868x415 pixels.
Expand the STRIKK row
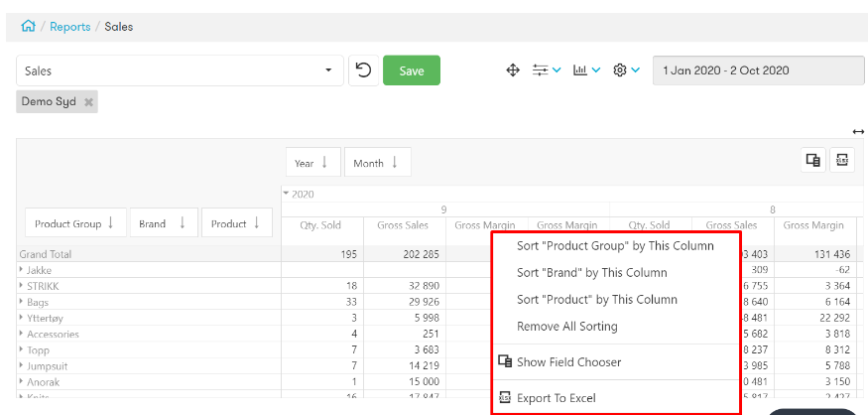click(22, 286)
